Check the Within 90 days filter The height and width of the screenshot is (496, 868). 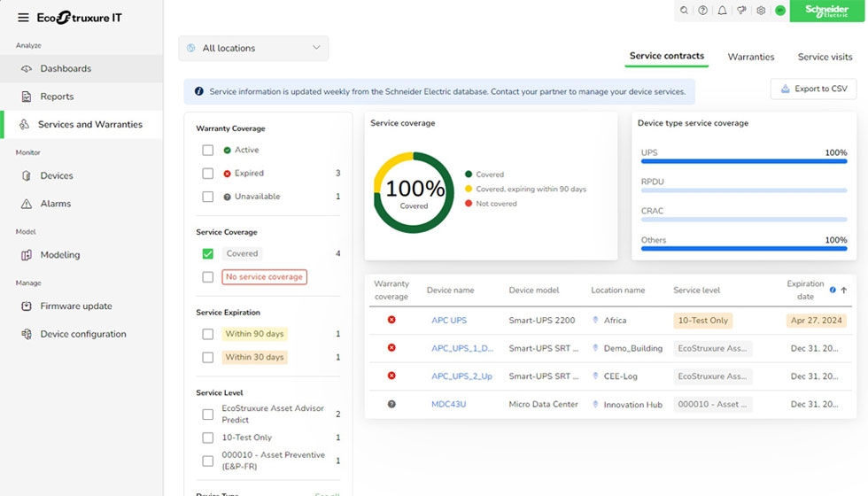[207, 334]
